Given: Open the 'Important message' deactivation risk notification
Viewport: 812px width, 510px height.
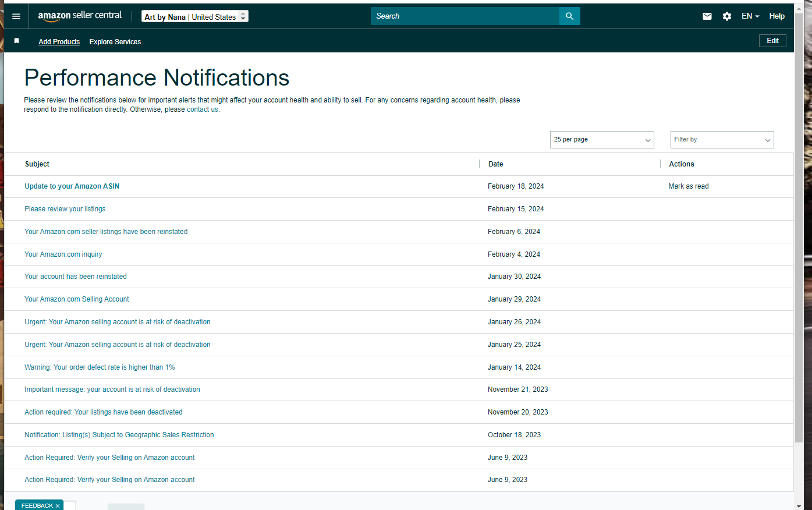Looking at the screenshot, I should click(112, 389).
